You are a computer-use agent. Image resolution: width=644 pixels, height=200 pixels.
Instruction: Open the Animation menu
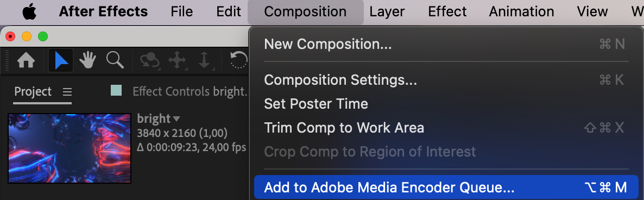(x=521, y=11)
